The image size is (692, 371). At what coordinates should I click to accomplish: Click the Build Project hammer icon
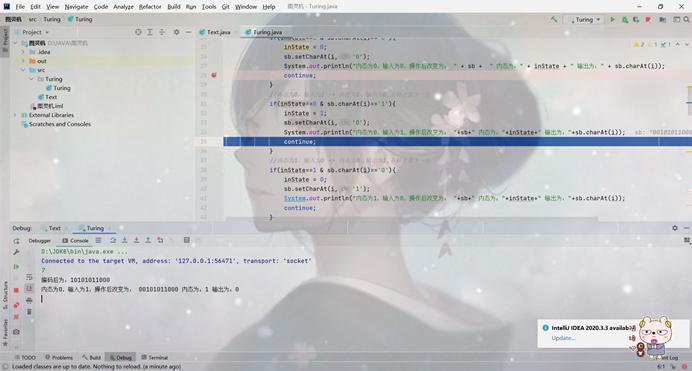(x=554, y=19)
